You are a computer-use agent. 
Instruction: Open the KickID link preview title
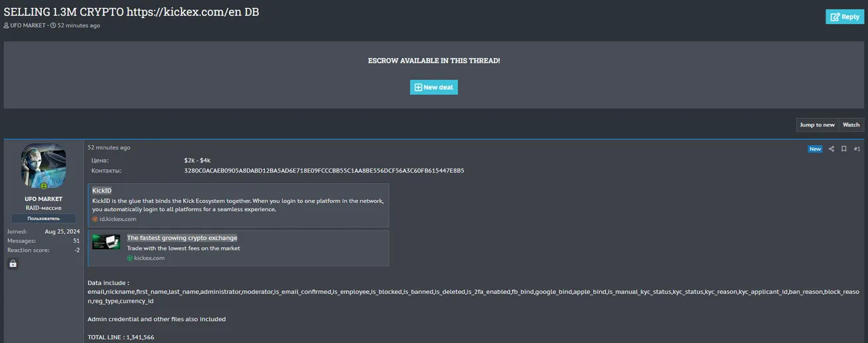point(102,190)
